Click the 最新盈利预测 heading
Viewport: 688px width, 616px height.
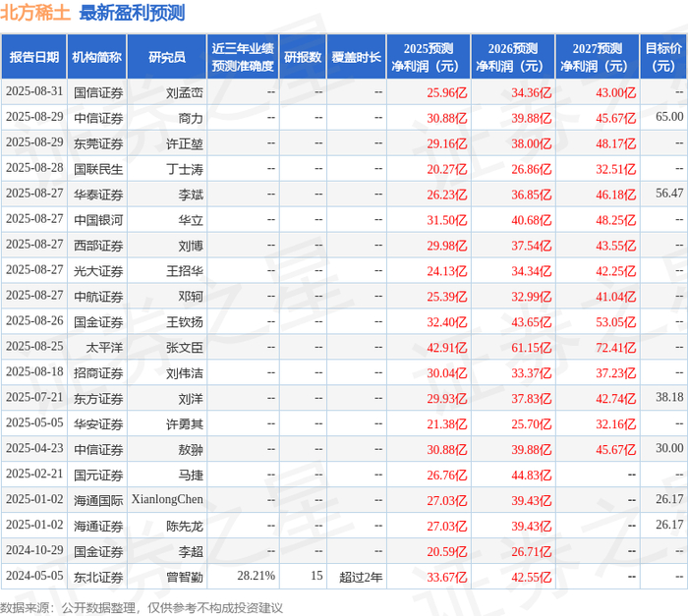coord(132,13)
